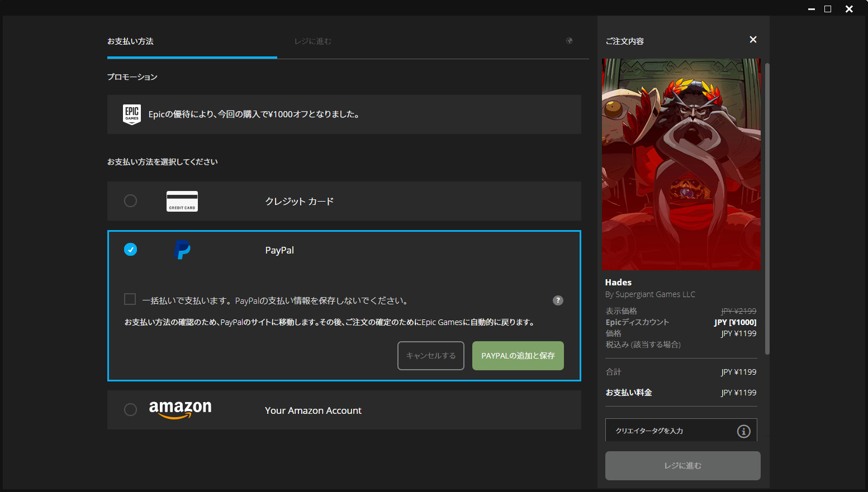Open the globe language icon
This screenshot has height=492, width=868.
569,41
